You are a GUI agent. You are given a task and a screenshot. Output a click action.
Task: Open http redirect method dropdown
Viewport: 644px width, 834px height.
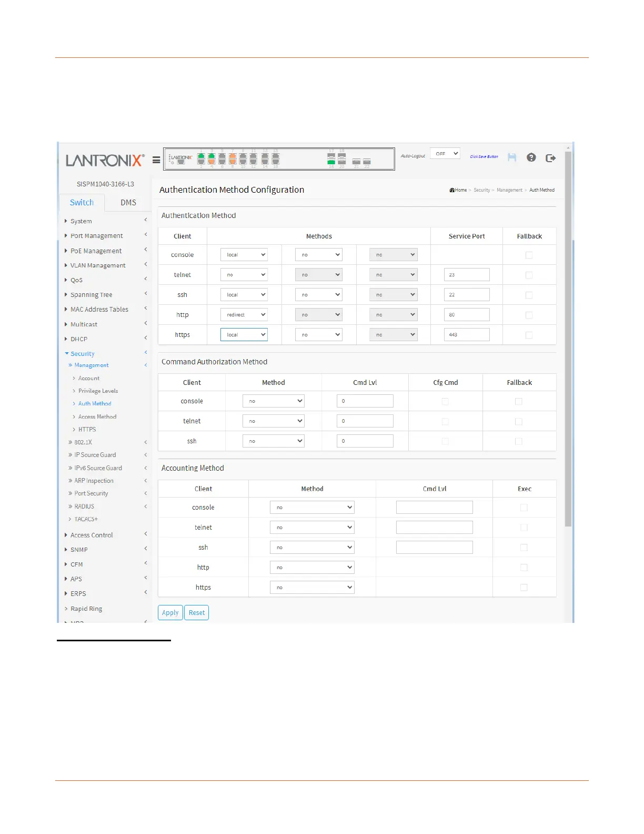coord(244,315)
